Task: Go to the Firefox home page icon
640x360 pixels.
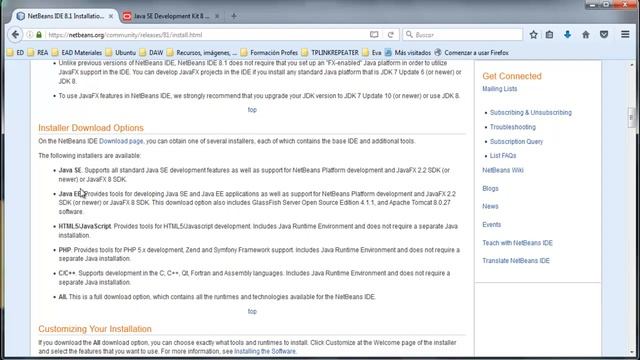Action: pos(586,35)
